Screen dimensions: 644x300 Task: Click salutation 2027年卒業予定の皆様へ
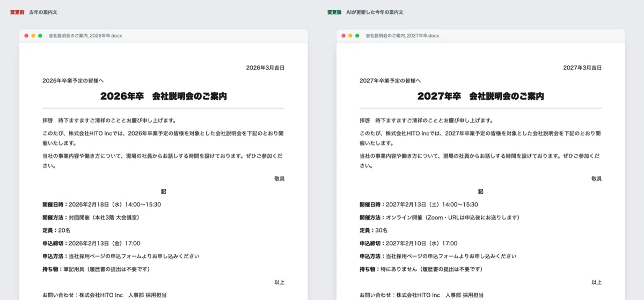tap(390, 81)
